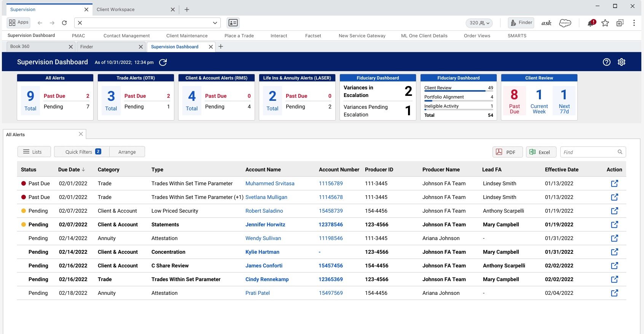The image size is (644, 334).
Task: Open action for Svetlana Mulligan row
Action: 614,197
